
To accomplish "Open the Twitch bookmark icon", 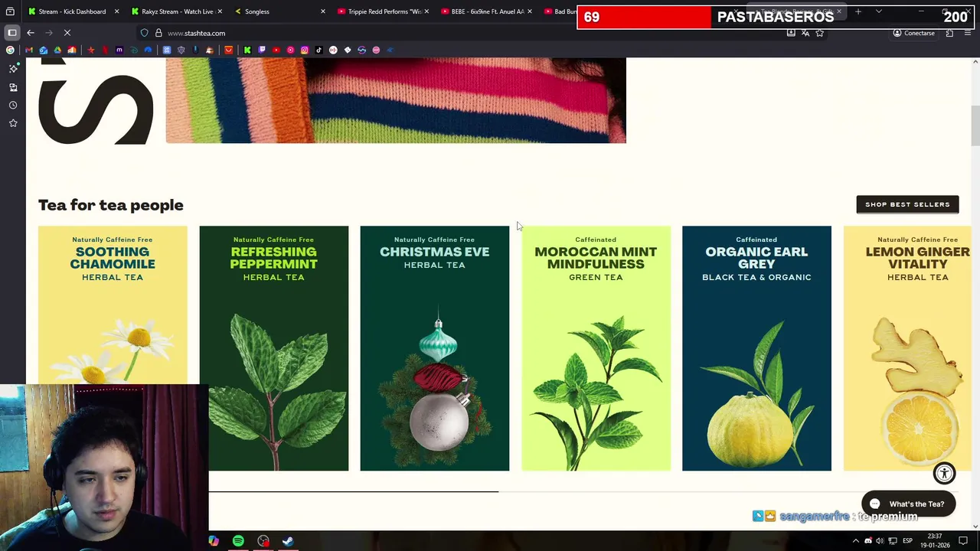I will [262, 50].
